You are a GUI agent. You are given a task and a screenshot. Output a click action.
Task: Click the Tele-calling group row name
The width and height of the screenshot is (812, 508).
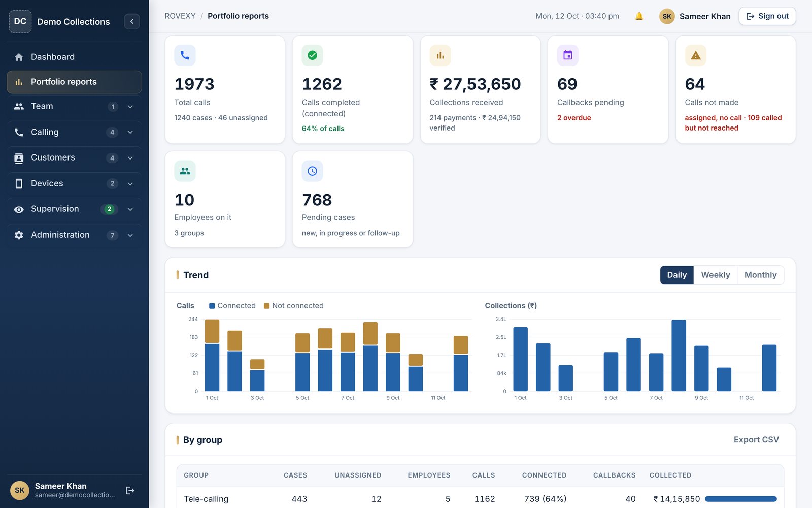pyautogui.click(x=206, y=499)
